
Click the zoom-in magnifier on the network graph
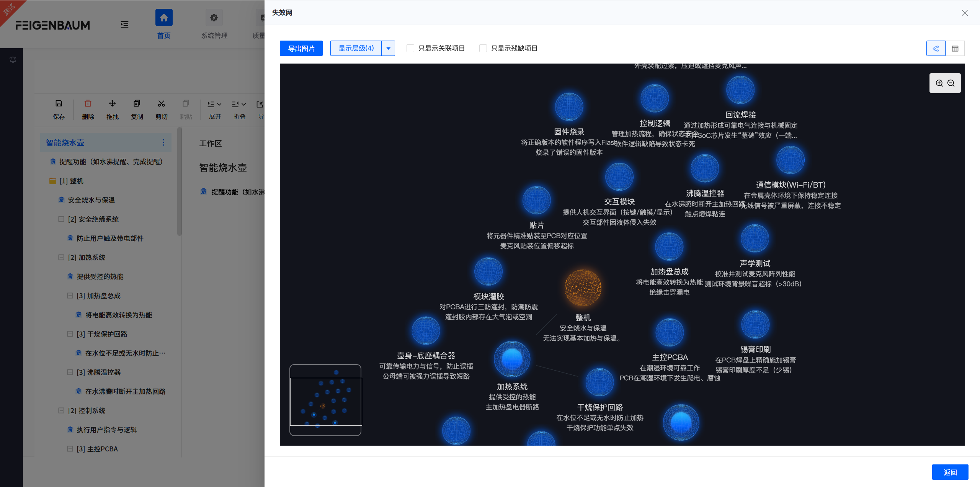[939, 83]
